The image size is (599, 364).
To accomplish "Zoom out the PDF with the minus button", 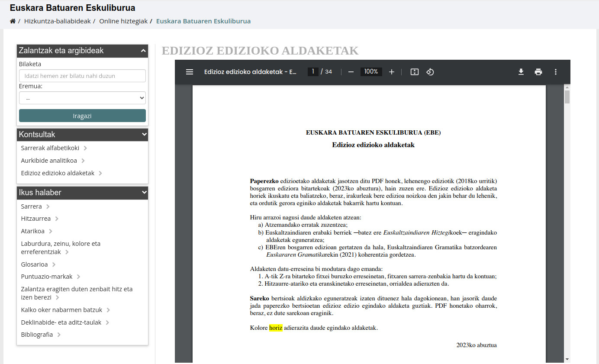I will [x=351, y=72].
